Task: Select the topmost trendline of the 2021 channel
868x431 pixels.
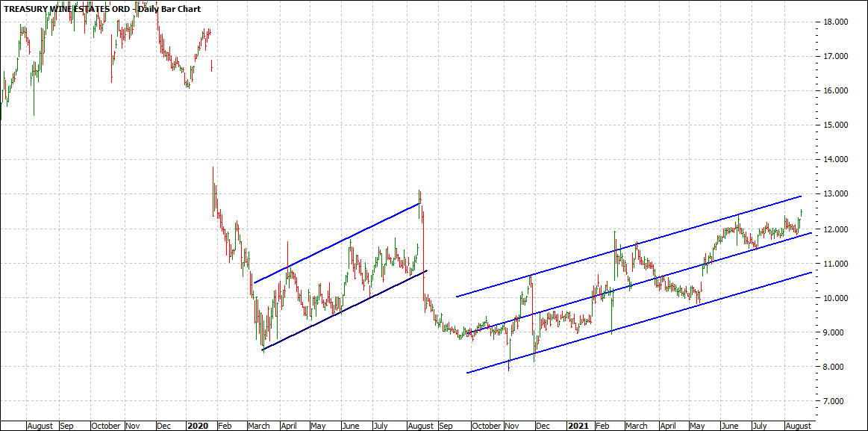Action: 628,246
